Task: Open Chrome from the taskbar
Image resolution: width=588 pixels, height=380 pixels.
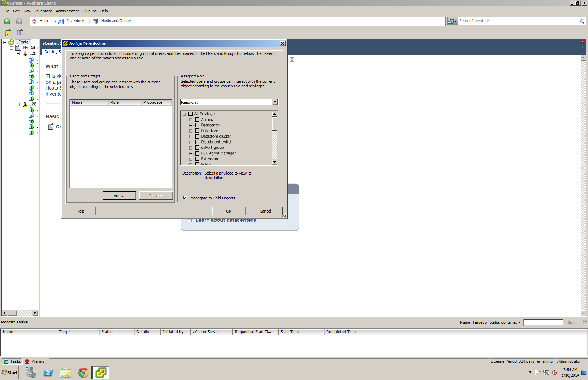Action: [x=83, y=373]
